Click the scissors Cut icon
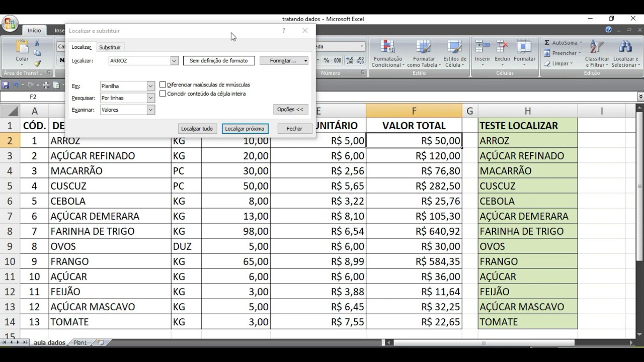 [x=37, y=43]
